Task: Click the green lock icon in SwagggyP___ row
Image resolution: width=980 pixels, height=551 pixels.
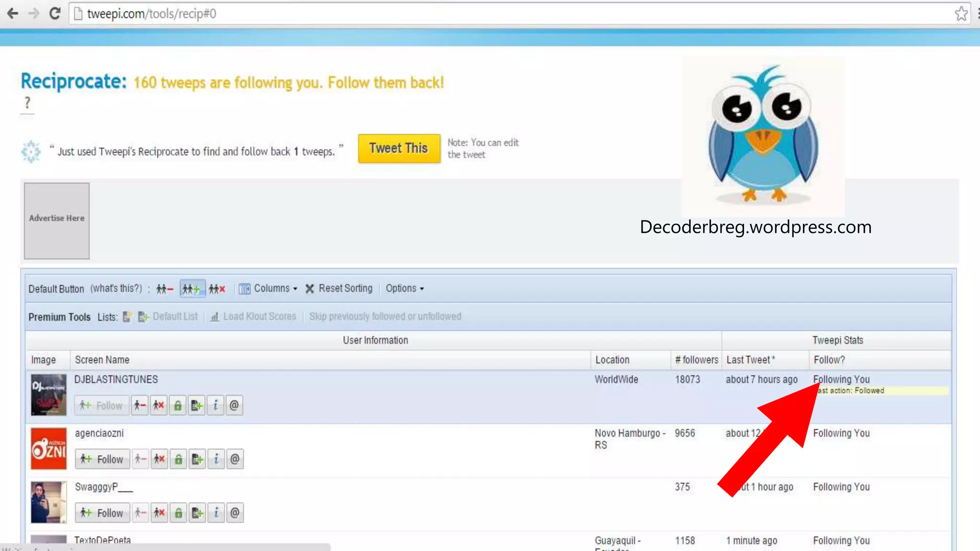Action: click(178, 513)
